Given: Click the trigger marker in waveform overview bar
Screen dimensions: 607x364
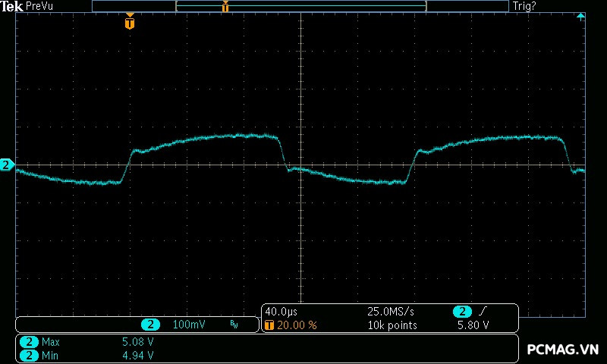Looking at the screenshot, I should (225, 7).
